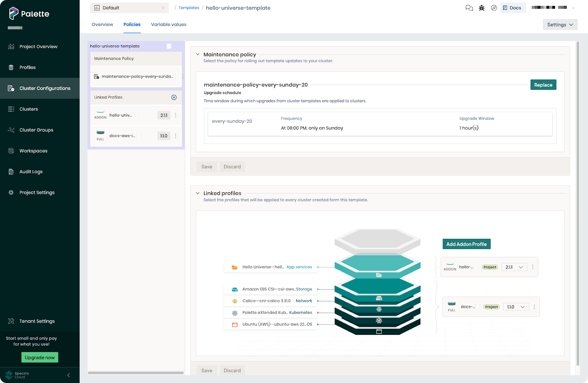Open the Settings dropdown

(560, 24)
